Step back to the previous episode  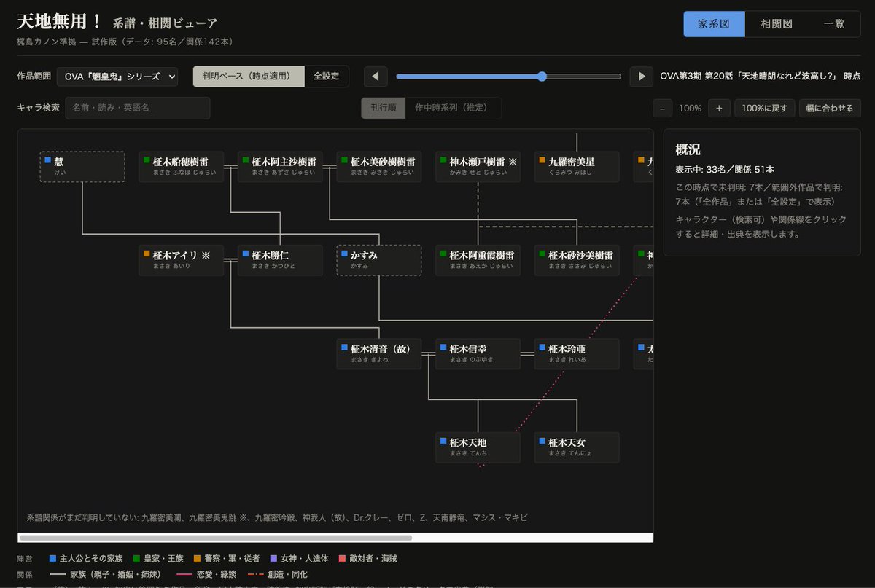coord(376,77)
